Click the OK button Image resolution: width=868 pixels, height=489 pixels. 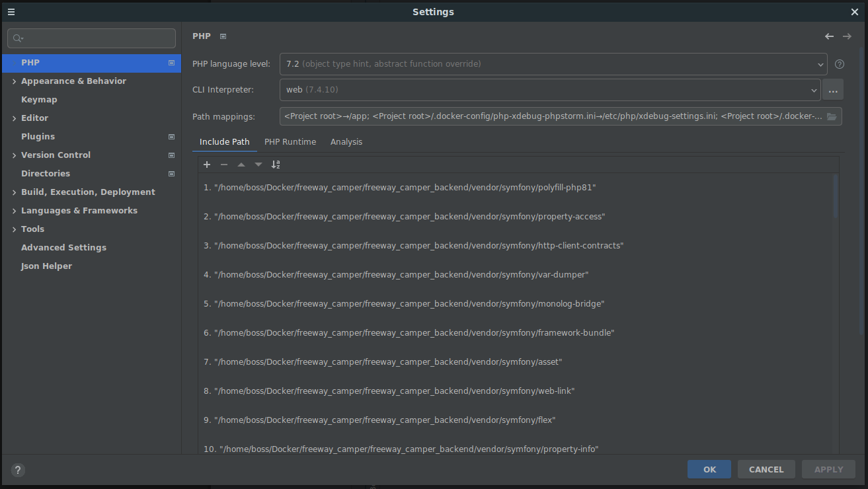[709, 470]
